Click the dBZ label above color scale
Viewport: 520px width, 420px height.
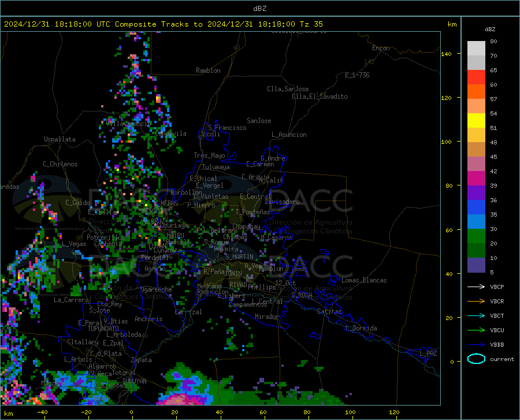(x=490, y=29)
